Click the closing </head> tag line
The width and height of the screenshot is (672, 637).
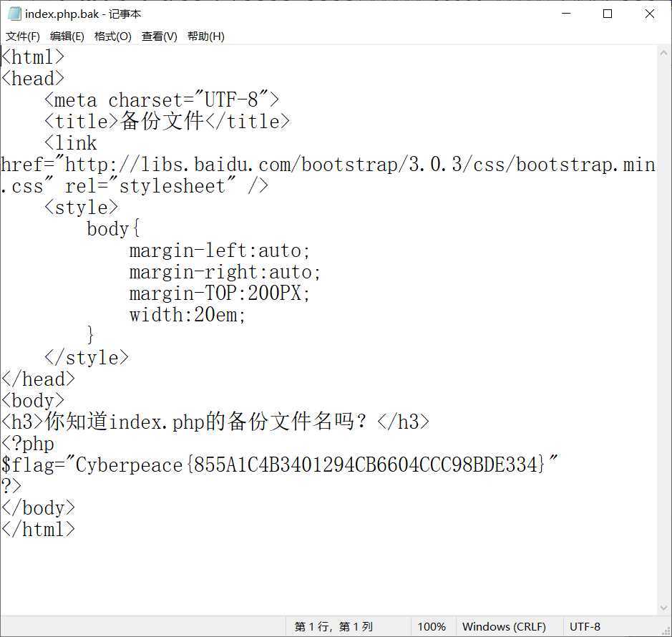tap(38, 379)
